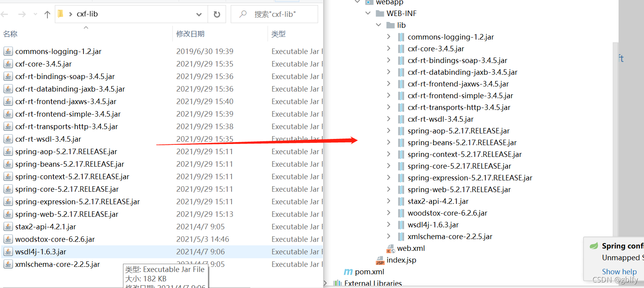Collapse the lib folder node
The image size is (644, 288).
(378, 25)
